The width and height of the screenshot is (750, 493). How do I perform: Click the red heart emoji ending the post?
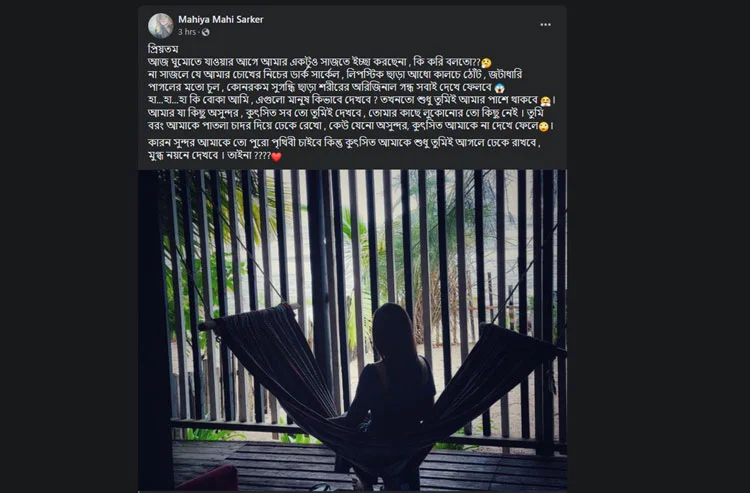276,157
